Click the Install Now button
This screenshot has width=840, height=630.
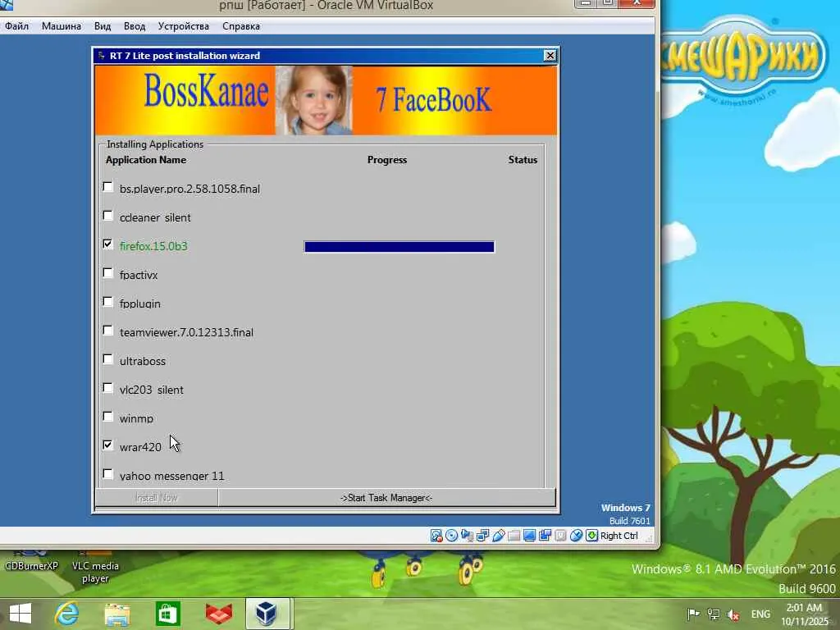click(x=157, y=498)
